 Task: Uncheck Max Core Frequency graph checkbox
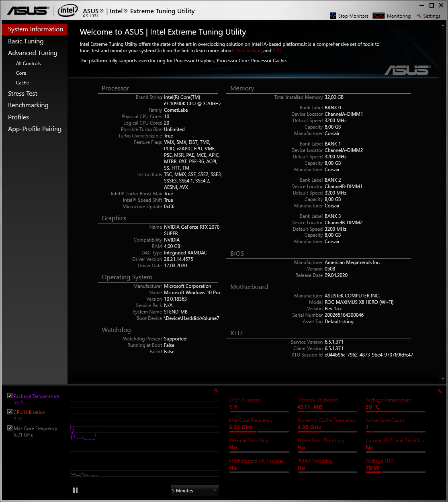click(x=10, y=428)
